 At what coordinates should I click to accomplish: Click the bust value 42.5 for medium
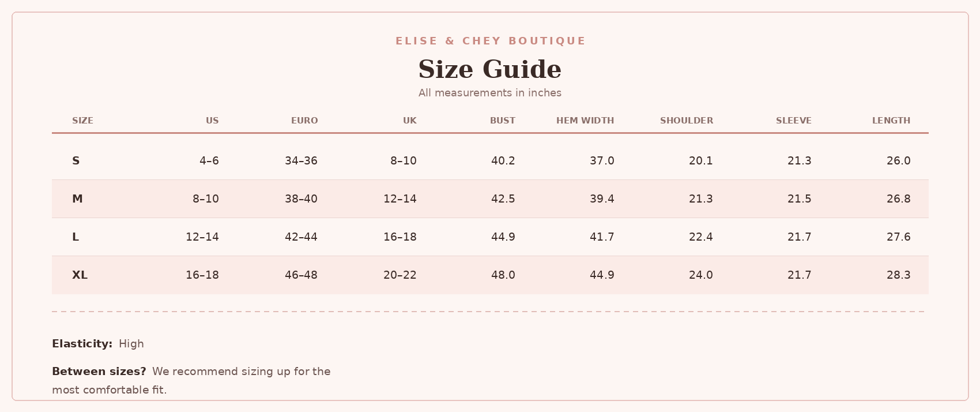[503, 199]
